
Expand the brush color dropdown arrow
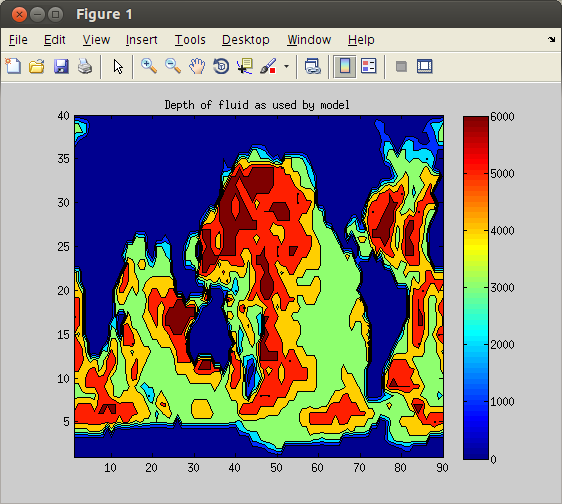click(286, 66)
